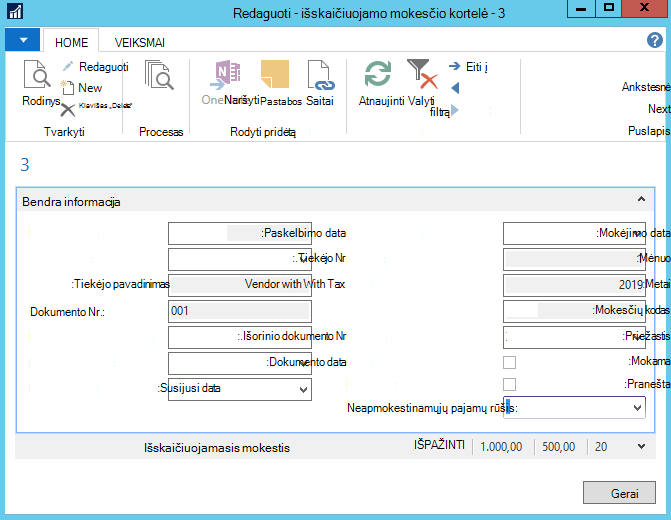
Task: Refresh with the Atnaujinti icon
Action: pos(377,74)
